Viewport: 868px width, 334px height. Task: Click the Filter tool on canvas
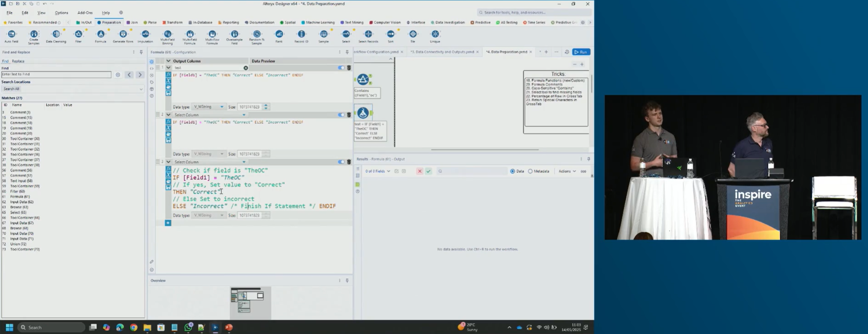363,79
